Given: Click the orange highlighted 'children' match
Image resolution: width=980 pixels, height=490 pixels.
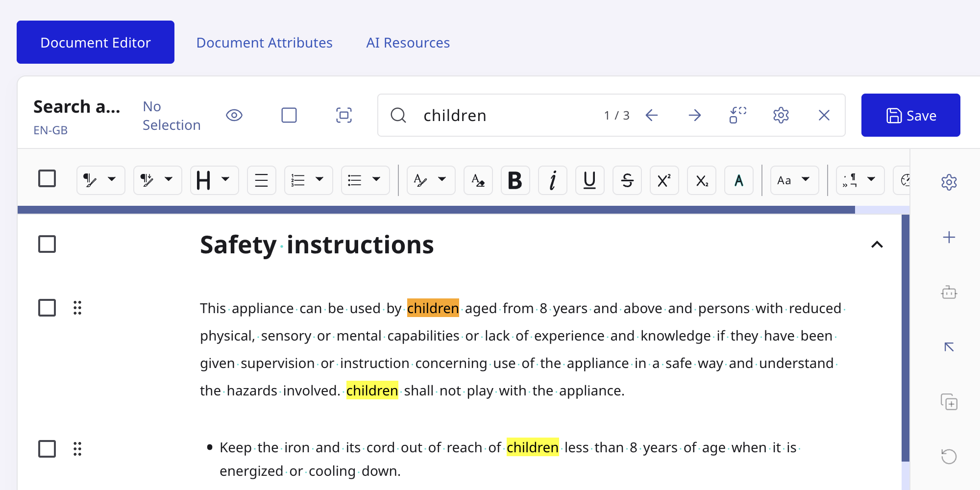Looking at the screenshot, I should tap(433, 308).
